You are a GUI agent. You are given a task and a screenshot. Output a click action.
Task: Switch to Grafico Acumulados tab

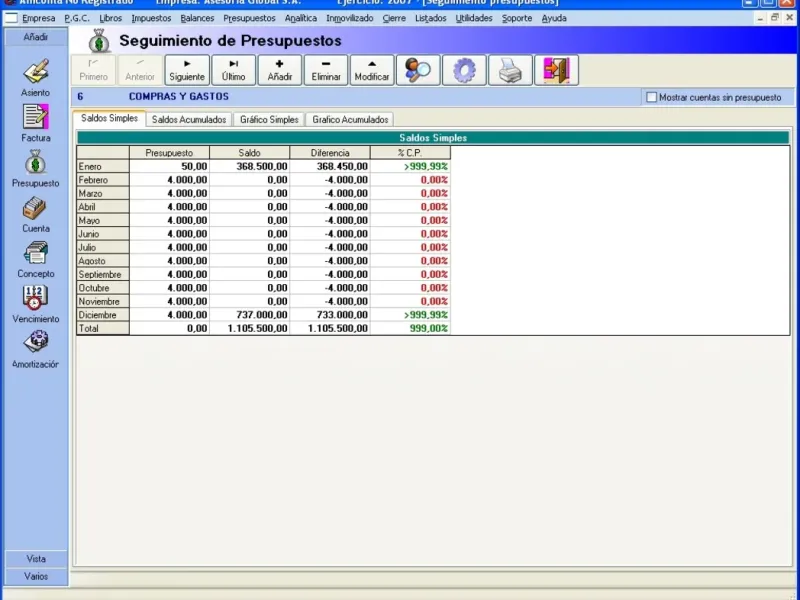(350, 119)
